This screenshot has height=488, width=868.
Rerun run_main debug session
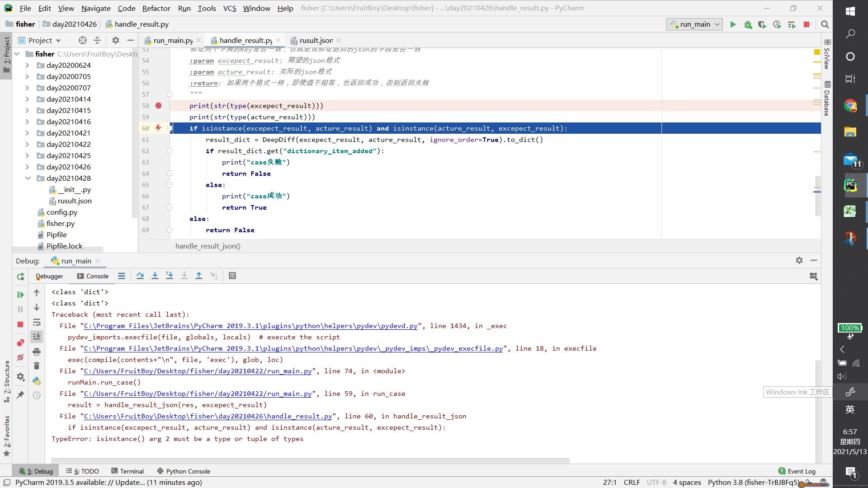click(x=20, y=277)
